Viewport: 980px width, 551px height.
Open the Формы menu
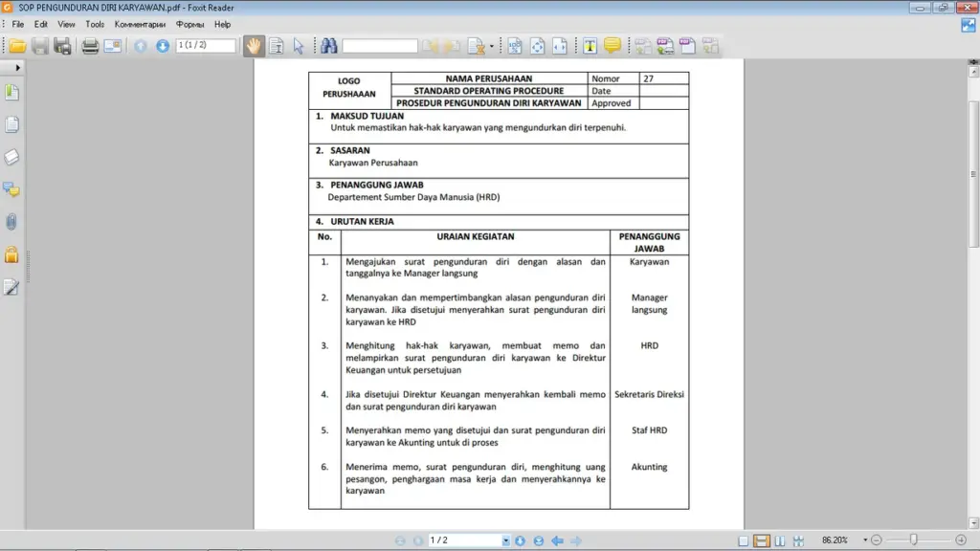190,24
